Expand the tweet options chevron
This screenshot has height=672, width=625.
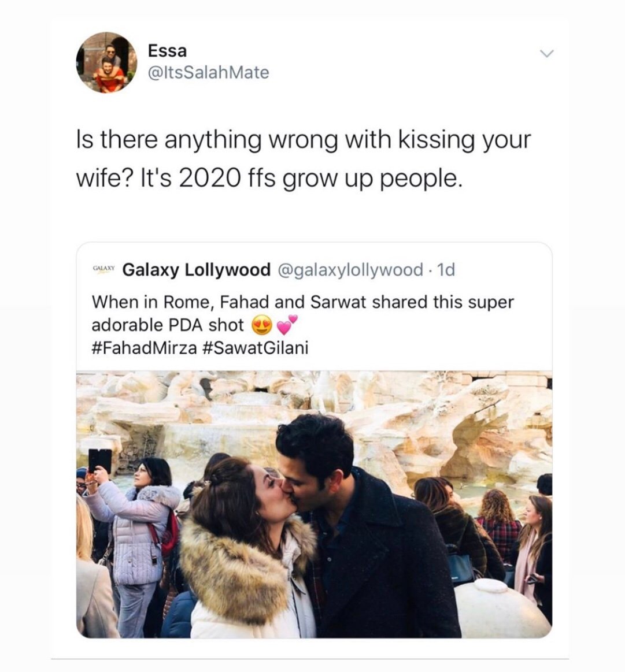(546, 54)
